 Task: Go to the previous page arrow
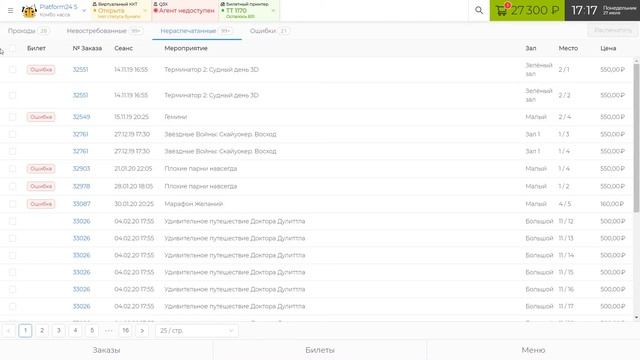(x=9, y=331)
